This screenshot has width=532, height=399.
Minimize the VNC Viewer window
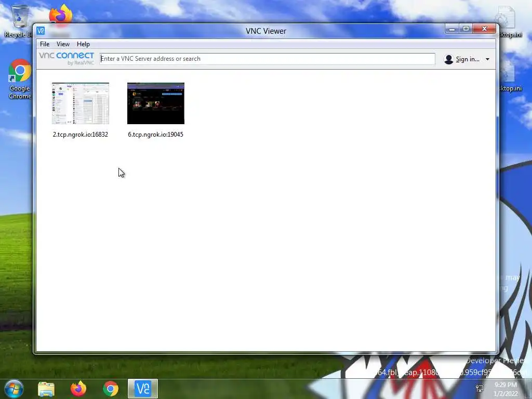click(452, 29)
